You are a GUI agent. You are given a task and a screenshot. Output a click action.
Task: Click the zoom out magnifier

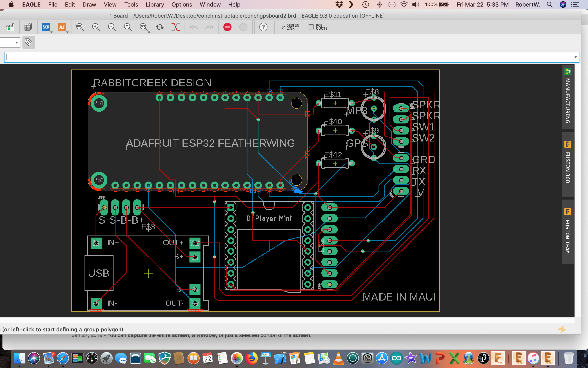tap(111, 27)
